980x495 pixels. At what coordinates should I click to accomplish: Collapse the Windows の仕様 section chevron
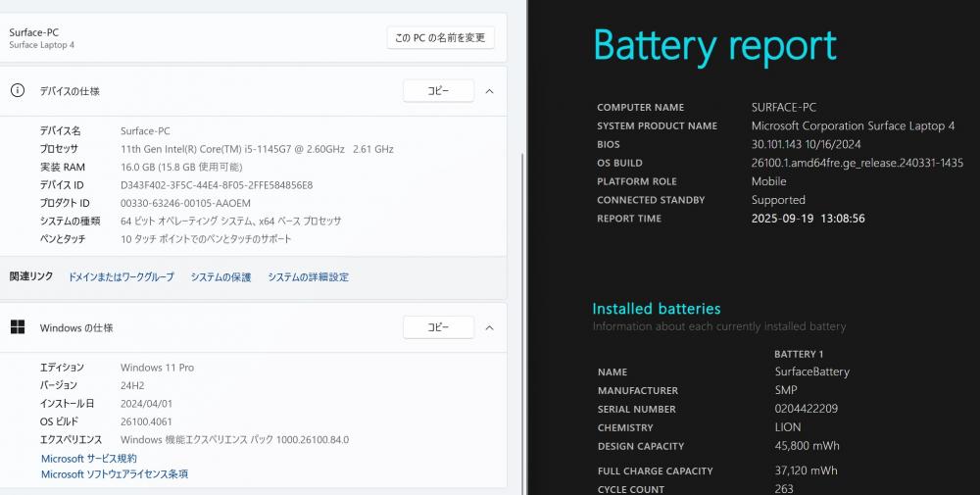pyautogui.click(x=489, y=327)
